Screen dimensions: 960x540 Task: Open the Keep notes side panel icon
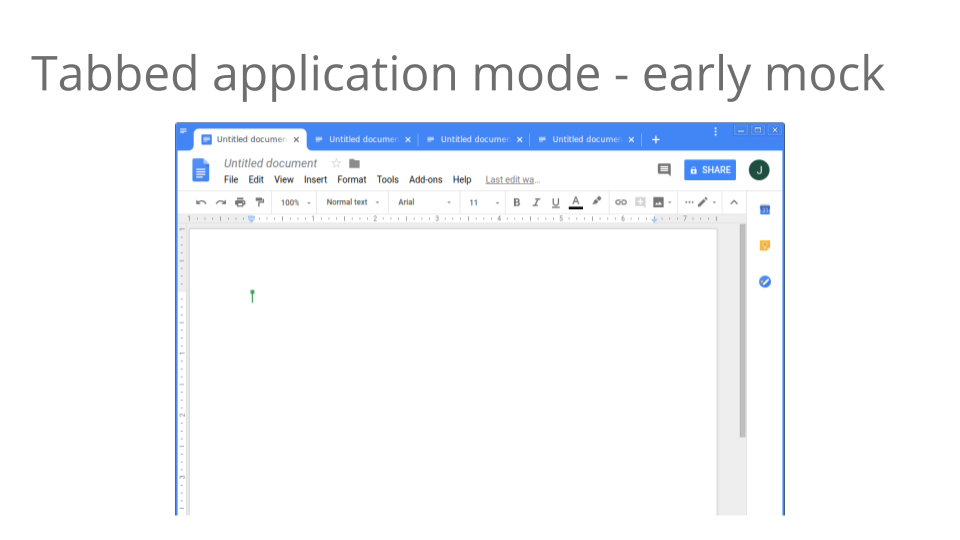[765, 246]
